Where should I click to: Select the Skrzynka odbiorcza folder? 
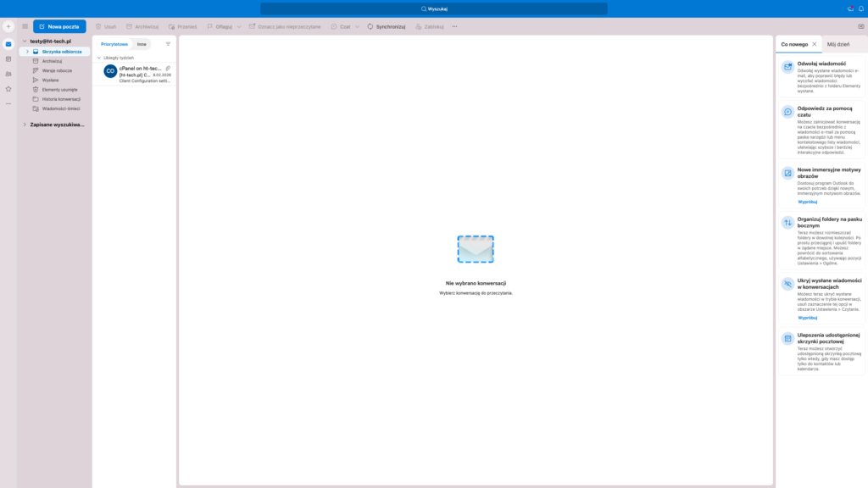pos(55,52)
